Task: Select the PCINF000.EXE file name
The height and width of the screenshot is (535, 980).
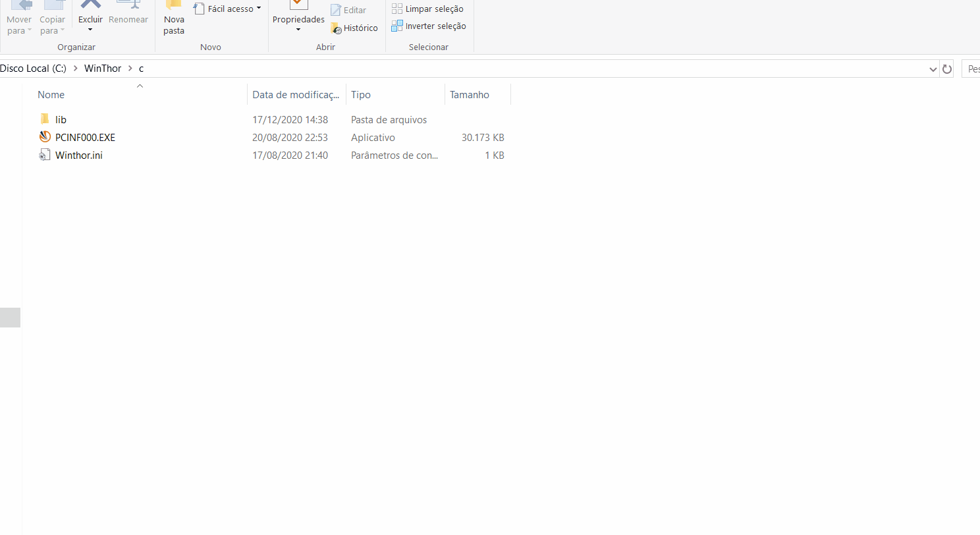Action: click(85, 138)
